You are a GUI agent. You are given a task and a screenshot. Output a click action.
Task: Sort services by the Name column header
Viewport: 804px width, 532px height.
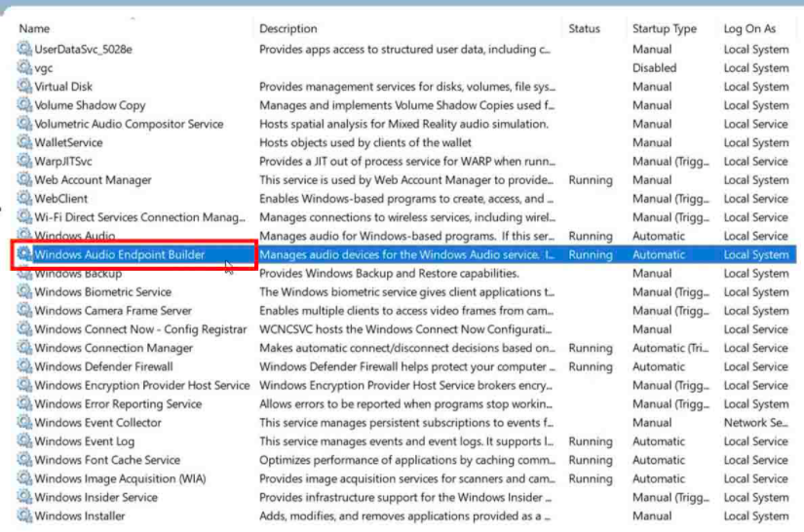(35, 29)
